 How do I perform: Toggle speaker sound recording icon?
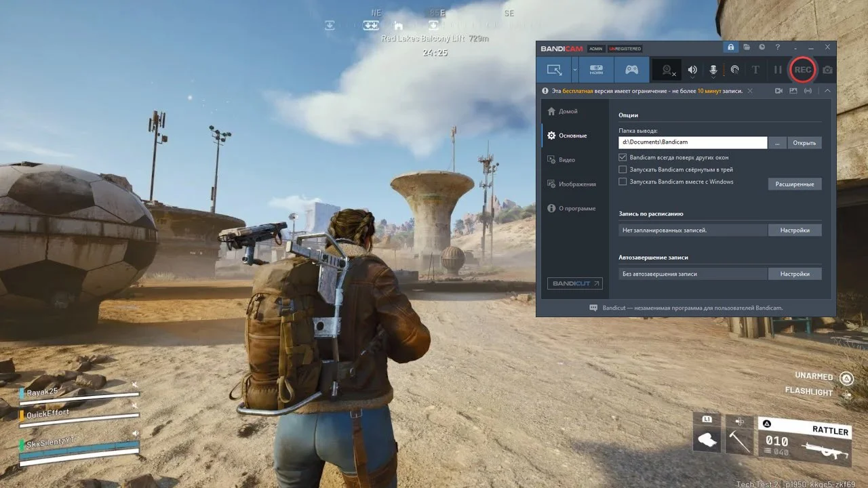click(x=692, y=70)
